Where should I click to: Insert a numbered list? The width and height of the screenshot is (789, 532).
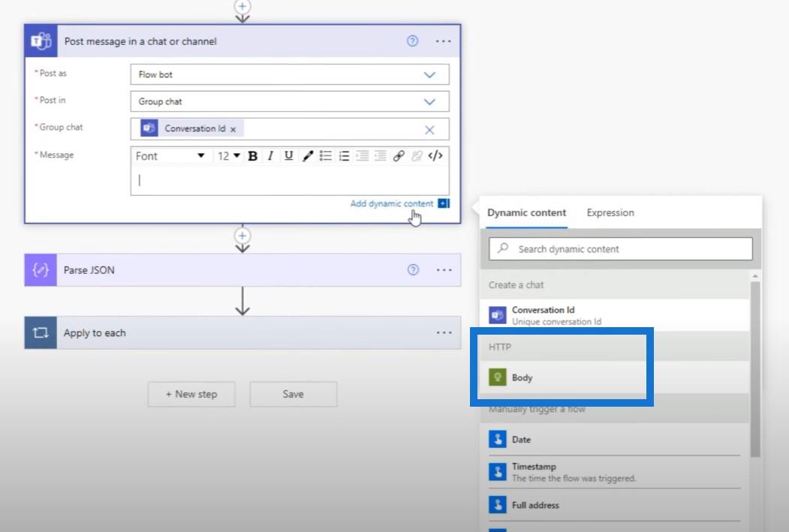[x=344, y=156]
